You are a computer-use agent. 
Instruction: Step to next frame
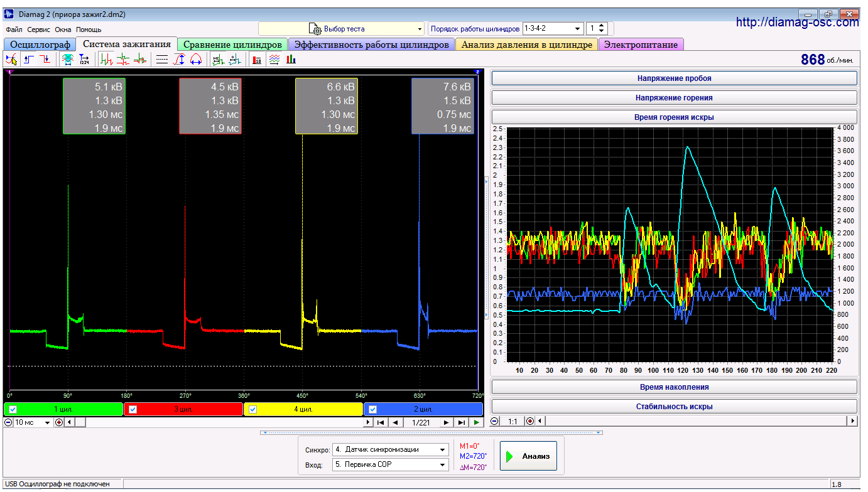pyautogui.click(x=447, y=422)
